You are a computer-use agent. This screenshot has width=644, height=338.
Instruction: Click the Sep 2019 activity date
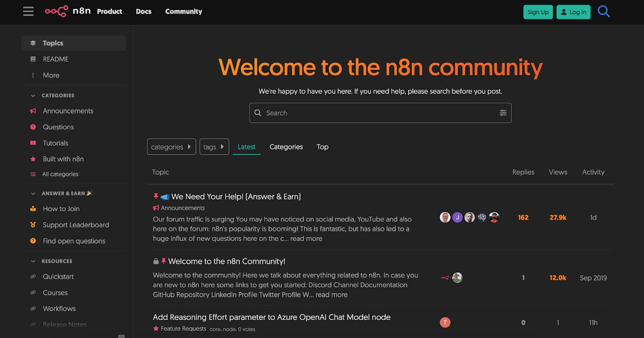594,278
